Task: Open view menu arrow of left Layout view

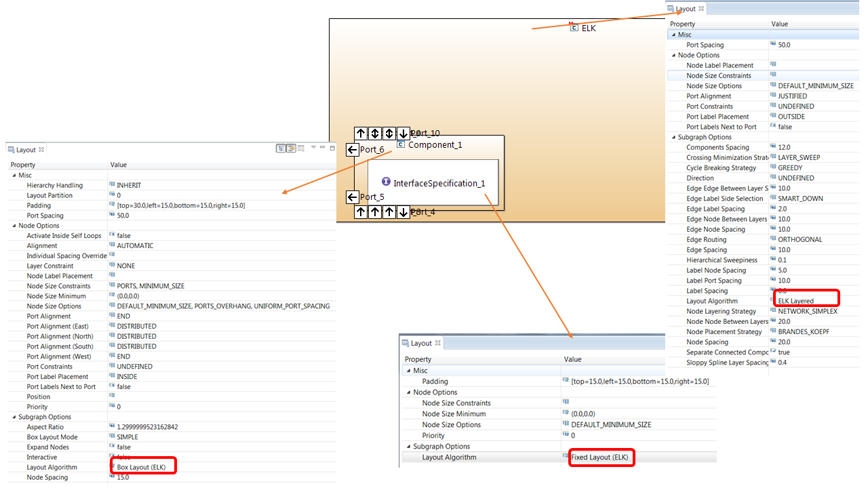Action: click(x=313, y=148)
